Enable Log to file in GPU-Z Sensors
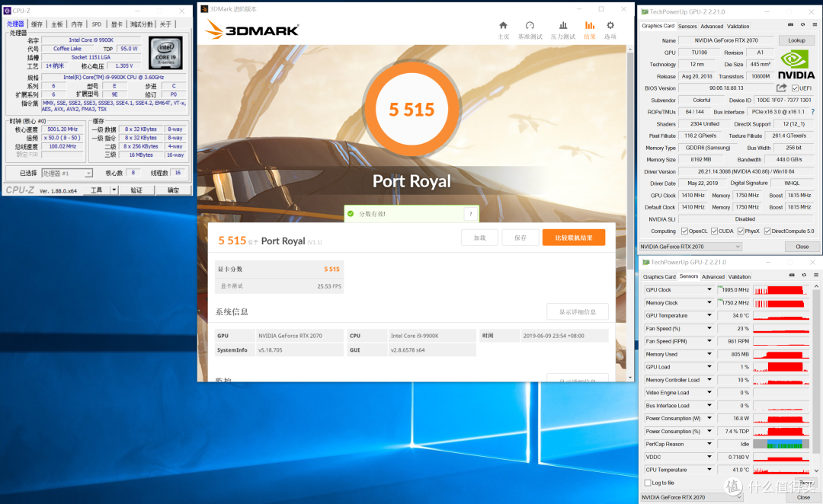Screen dimensions: 823x504 pyautogui.click(x=648, y=483)
